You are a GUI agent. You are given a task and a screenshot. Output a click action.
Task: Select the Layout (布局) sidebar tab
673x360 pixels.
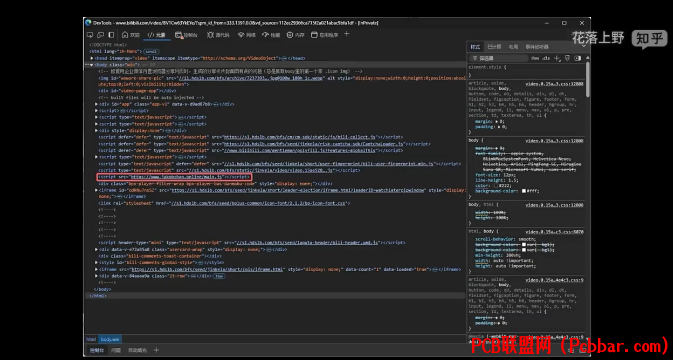(513, 47)
